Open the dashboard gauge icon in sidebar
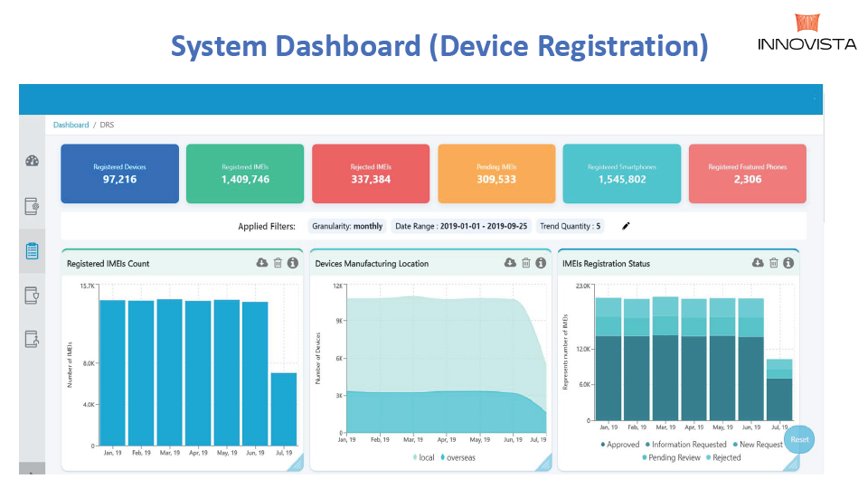This screenshot has width=868, height=488. point(32,162)
